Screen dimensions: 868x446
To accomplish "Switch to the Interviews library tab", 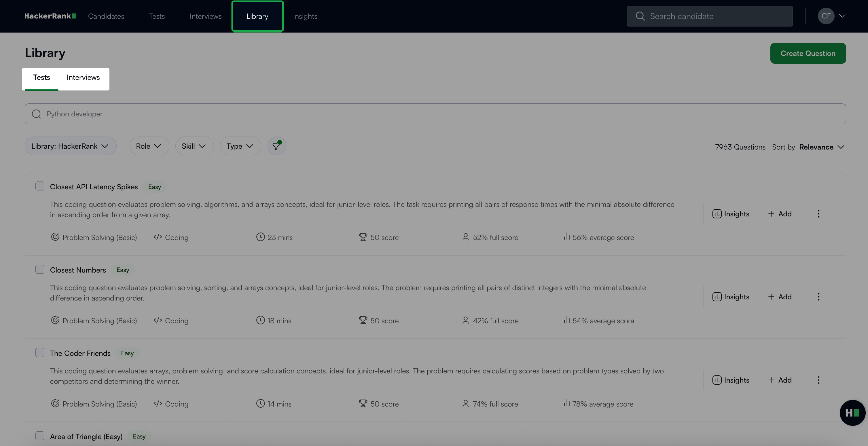I will click(83, 78).
